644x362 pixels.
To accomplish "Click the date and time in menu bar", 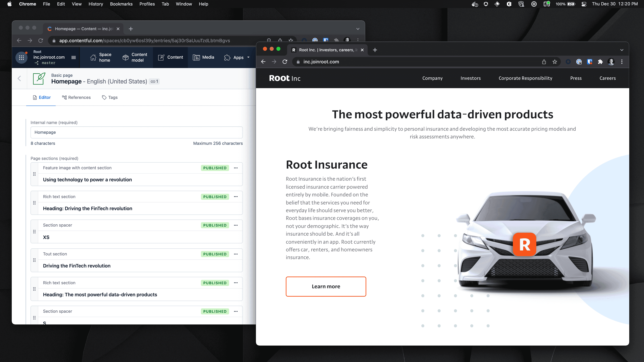I will point(615,4).
